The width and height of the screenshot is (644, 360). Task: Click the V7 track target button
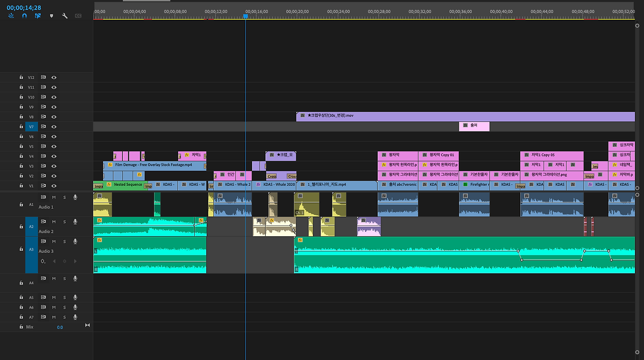pos(31,127)
